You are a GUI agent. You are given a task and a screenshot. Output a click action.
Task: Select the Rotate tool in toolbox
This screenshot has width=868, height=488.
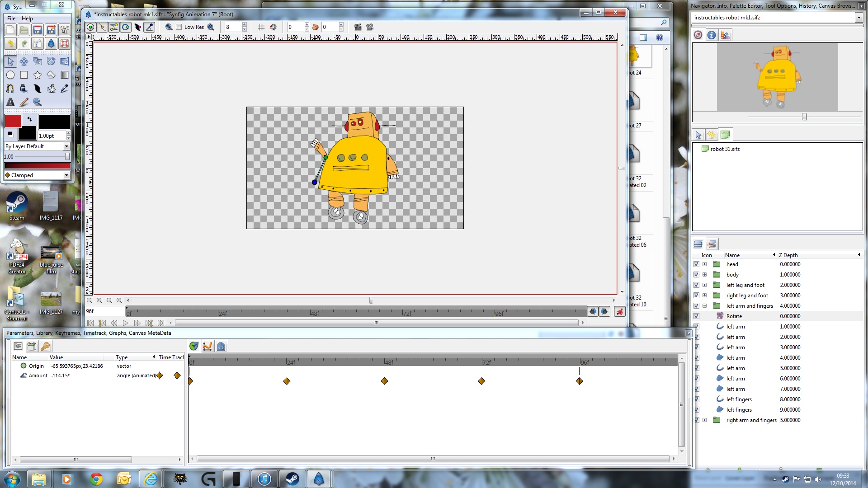(51, 61)
